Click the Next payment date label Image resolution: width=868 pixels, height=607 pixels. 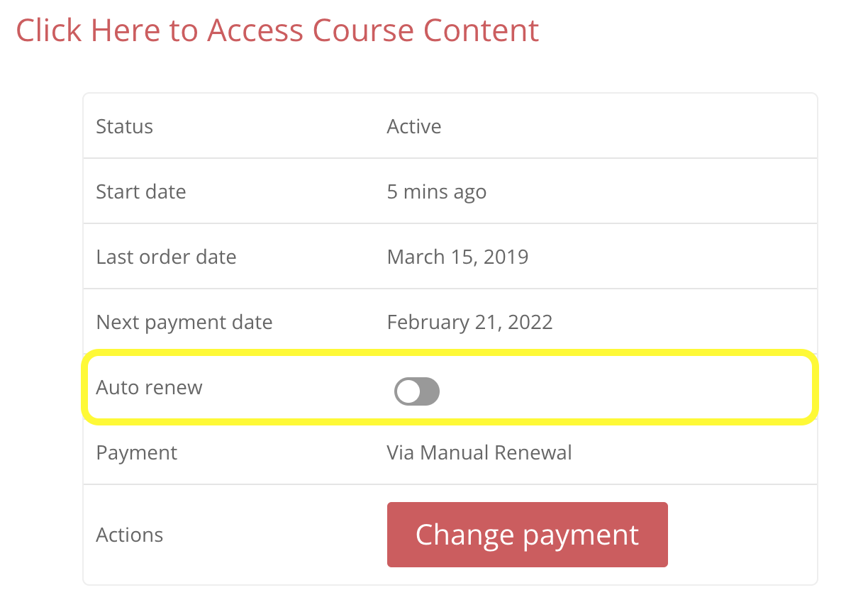pyautogui.click(x=184, y=323)
